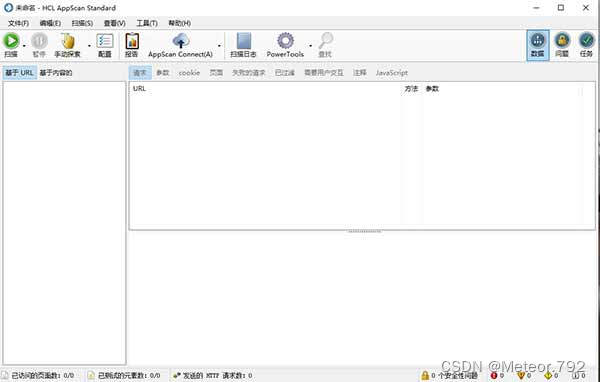Open the File (文件) menu
The image size is (600, 382).
18,23
